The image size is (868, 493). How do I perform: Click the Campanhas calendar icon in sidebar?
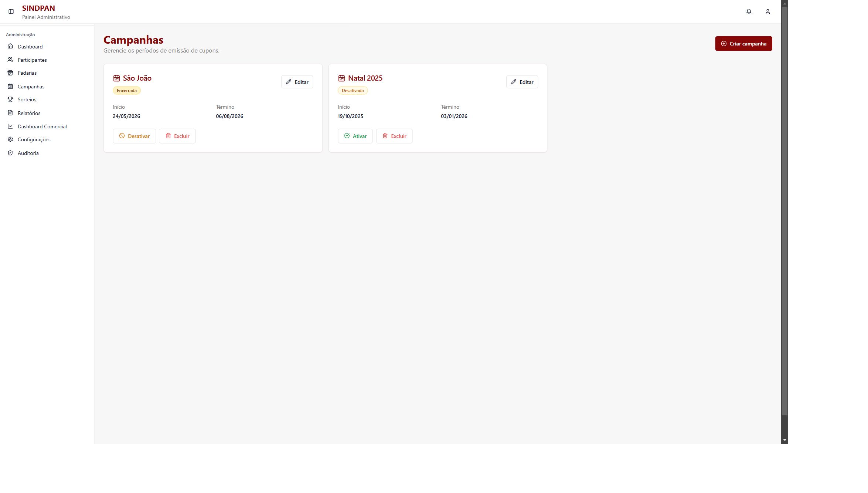tap(10, 86)
